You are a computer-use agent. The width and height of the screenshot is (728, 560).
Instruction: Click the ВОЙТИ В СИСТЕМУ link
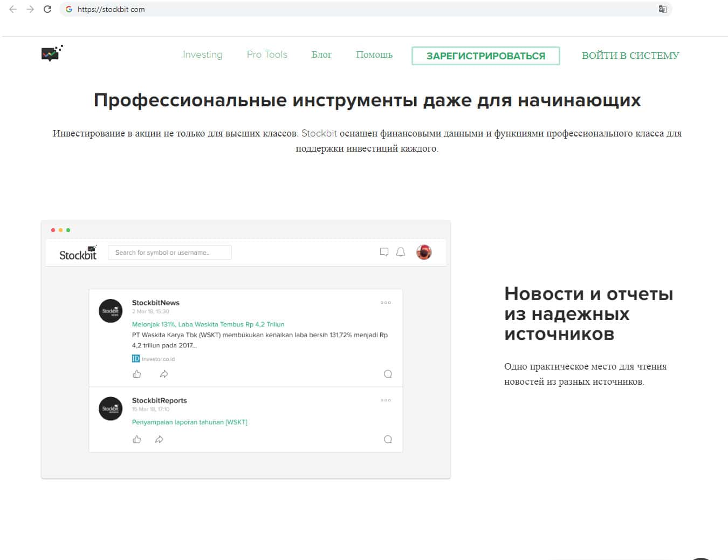point(630,56)
